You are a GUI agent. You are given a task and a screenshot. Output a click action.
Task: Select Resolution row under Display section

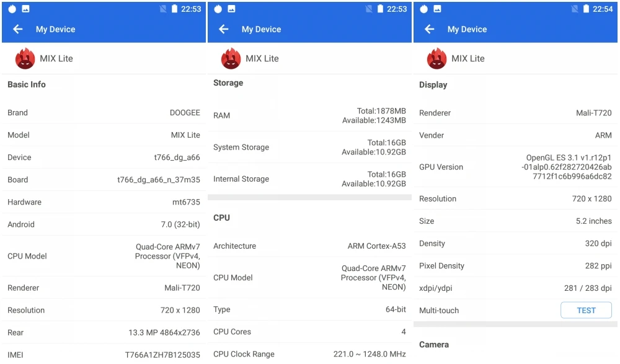coord(515,198)
